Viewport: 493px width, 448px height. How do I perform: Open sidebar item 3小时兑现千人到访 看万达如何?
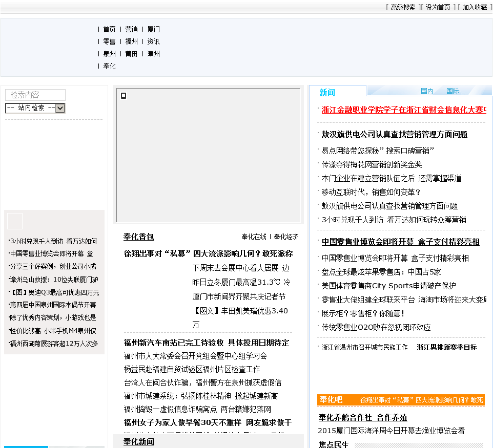(53, 241)
